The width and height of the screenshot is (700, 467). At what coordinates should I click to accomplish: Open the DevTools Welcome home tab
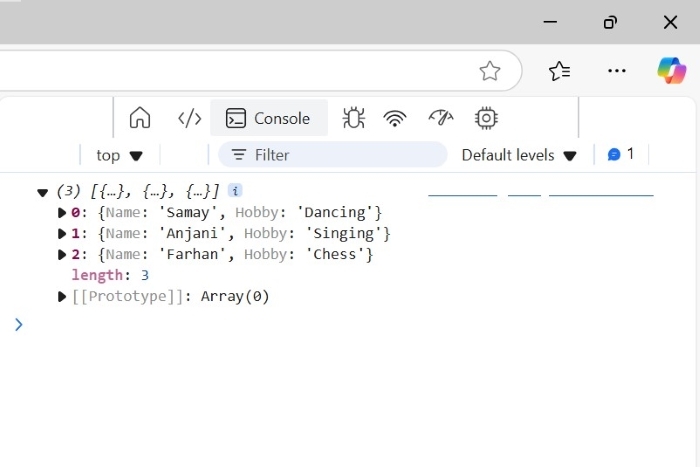pos(140,118)
